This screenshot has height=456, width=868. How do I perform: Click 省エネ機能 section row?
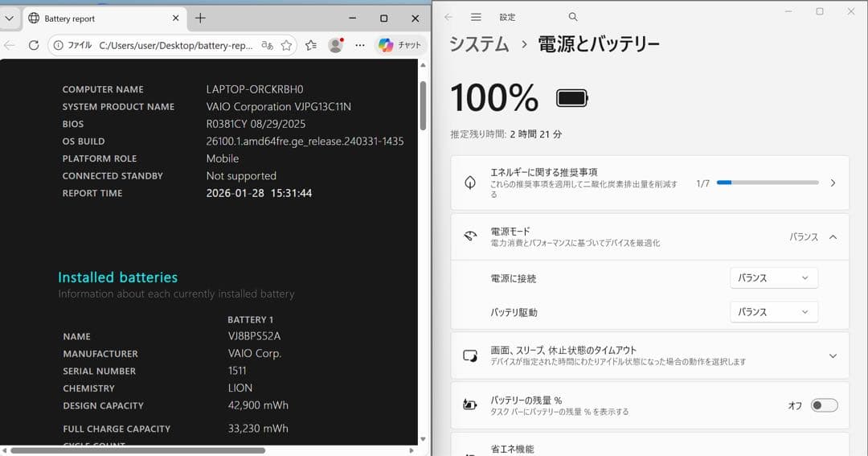(650, 445)
